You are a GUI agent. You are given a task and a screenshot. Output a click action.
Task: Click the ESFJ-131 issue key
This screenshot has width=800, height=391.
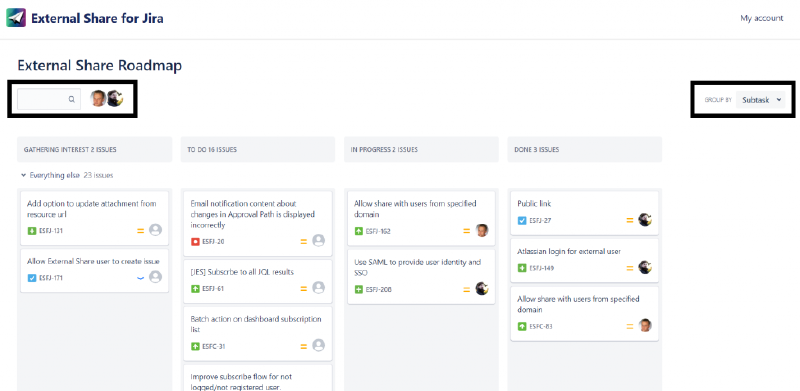click(51, 231)
